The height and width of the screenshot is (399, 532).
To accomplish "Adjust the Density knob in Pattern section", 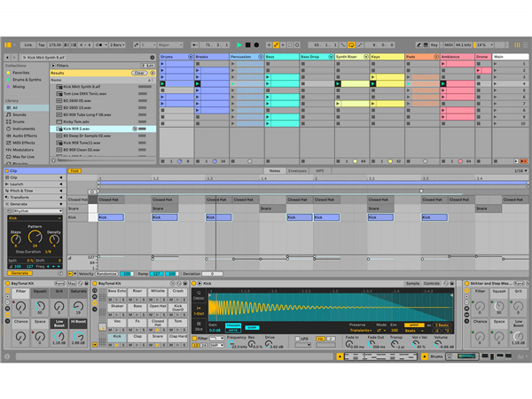I will 54,241.
